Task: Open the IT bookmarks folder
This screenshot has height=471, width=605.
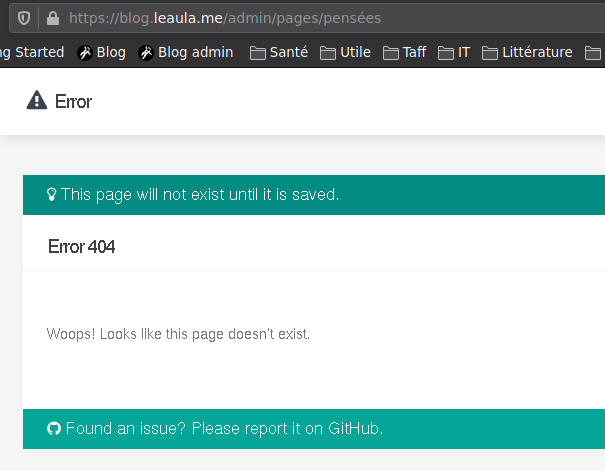Action: (454, 52)
